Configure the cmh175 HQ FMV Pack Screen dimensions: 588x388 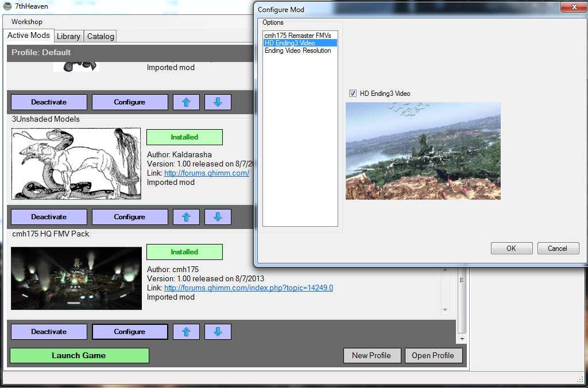point(130,332)
